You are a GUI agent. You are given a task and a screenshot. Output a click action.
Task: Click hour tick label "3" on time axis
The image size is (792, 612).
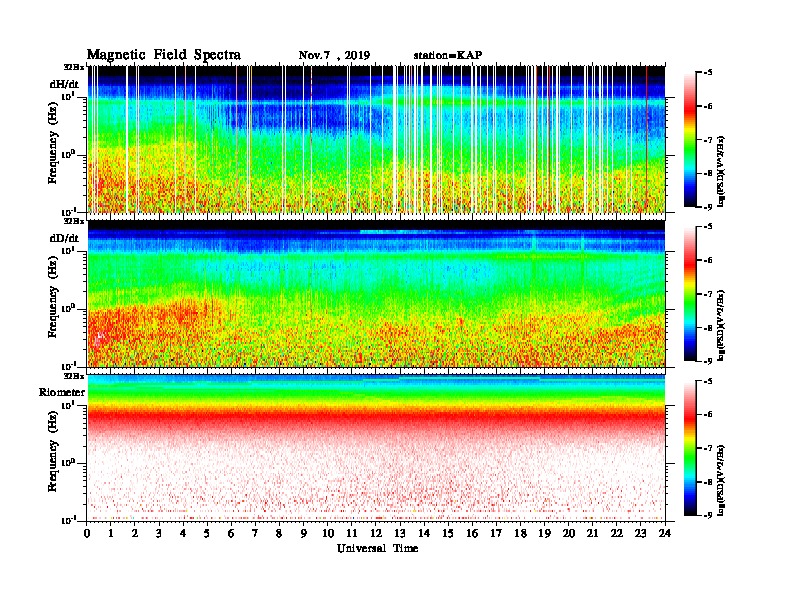click(x=159, y=534)
